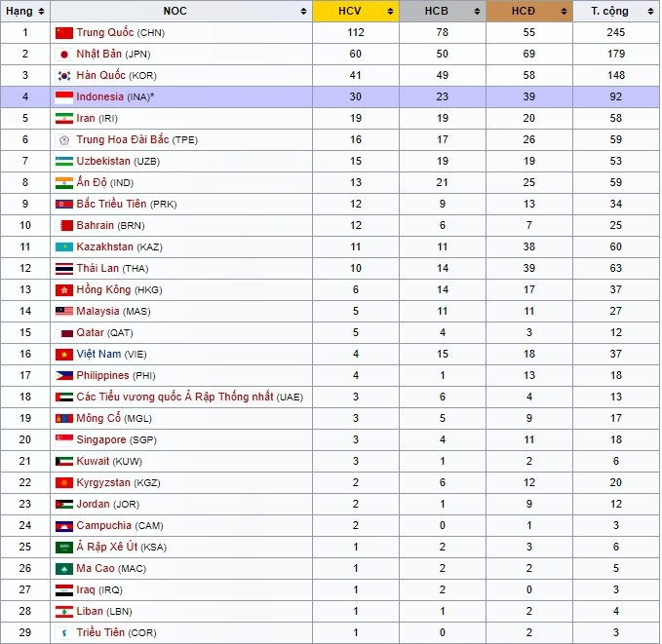Click the Indonesia flag icon
This screenshot has height=644, width=662.
64,97
